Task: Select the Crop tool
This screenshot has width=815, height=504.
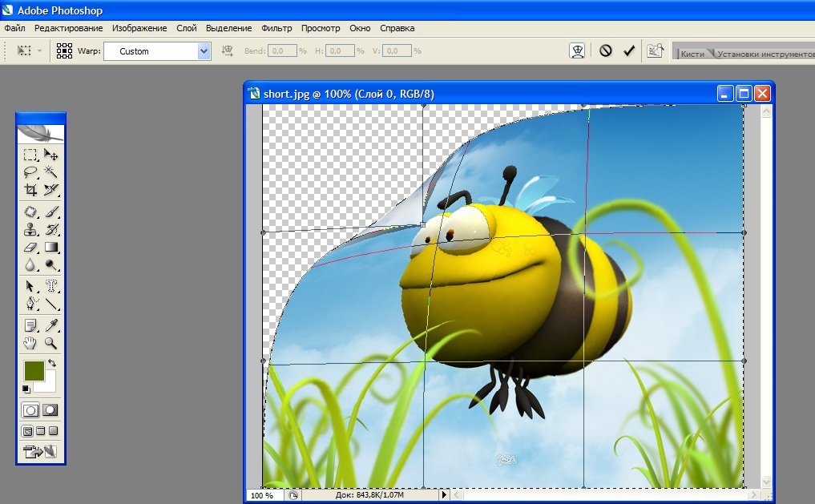Action: pyautogui.click(x=30, y=190)
